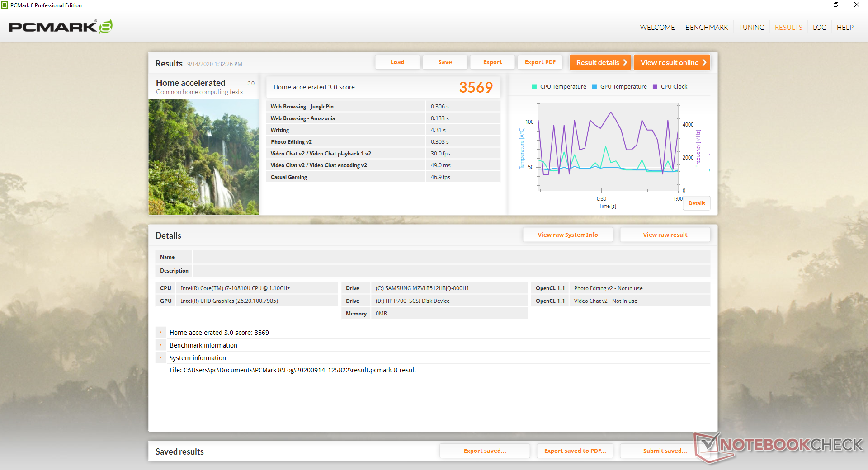Expand System information section
The height and width of the screenshot is (470, 868).
tap(160, 357)
